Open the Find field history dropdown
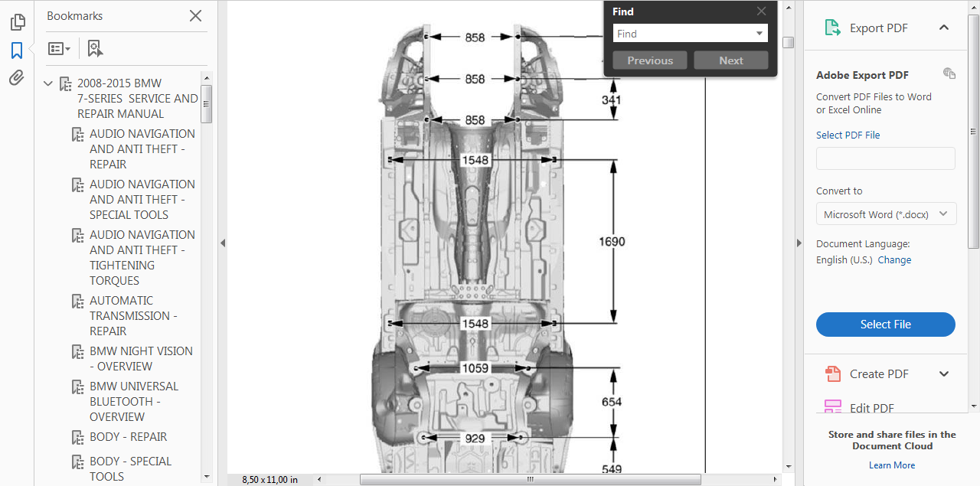 pyautogui.click(x=759, y=34)
